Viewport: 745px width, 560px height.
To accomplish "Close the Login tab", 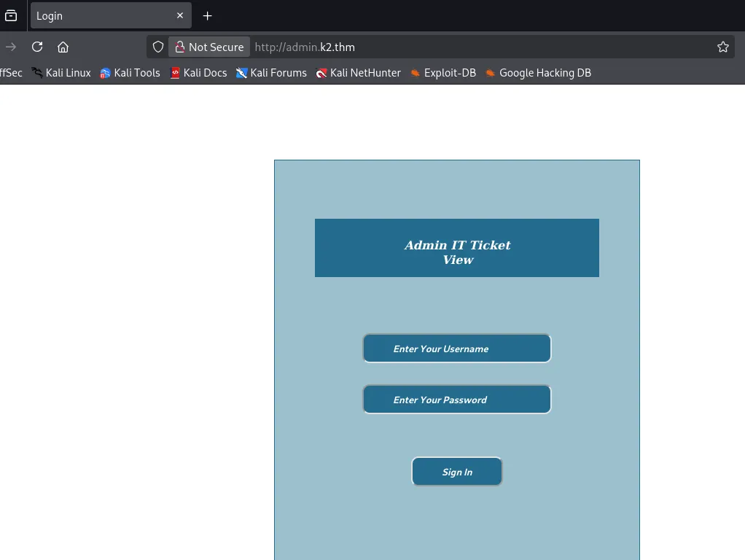I will [x=180, y=16].
